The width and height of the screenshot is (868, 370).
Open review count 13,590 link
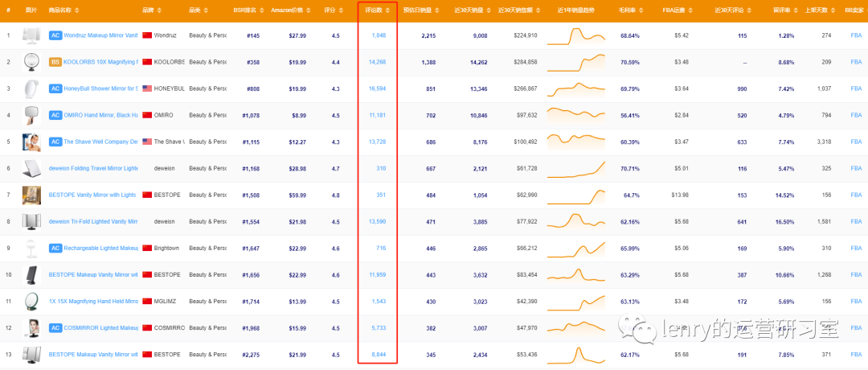coord(378,221)
